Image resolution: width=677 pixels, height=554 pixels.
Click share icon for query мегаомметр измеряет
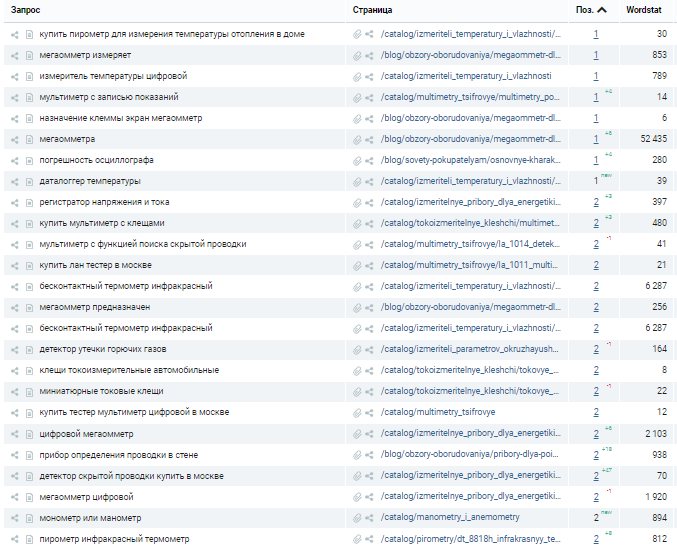[15, 56]
